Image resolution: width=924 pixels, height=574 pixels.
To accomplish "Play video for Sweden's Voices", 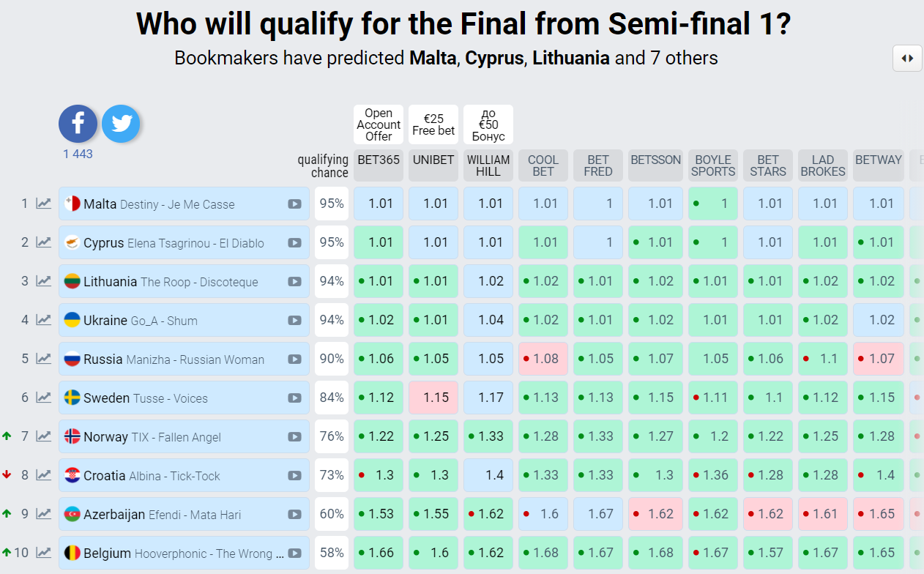I will click(294, 398).
